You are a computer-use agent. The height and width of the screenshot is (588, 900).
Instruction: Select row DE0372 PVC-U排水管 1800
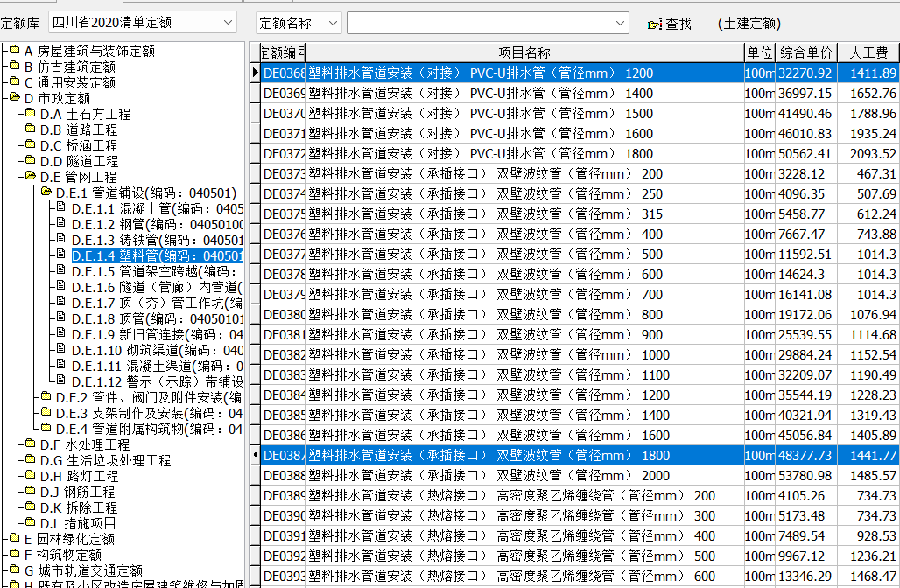(580, 154)
